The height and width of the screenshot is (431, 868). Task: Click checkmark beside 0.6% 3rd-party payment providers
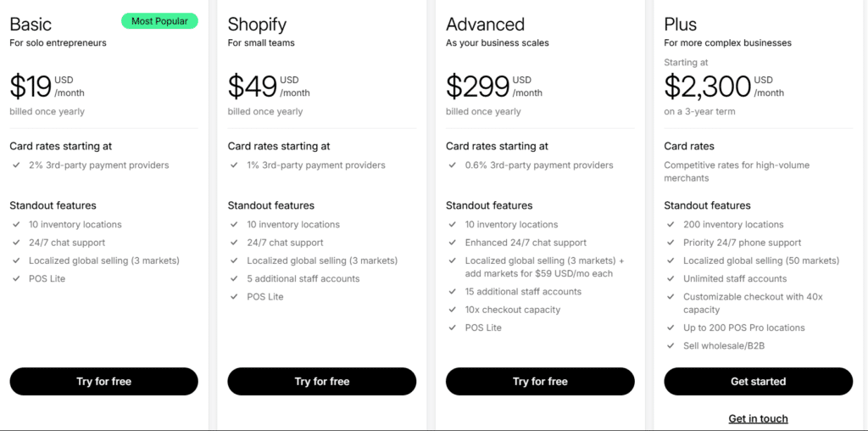click(453, 165)
